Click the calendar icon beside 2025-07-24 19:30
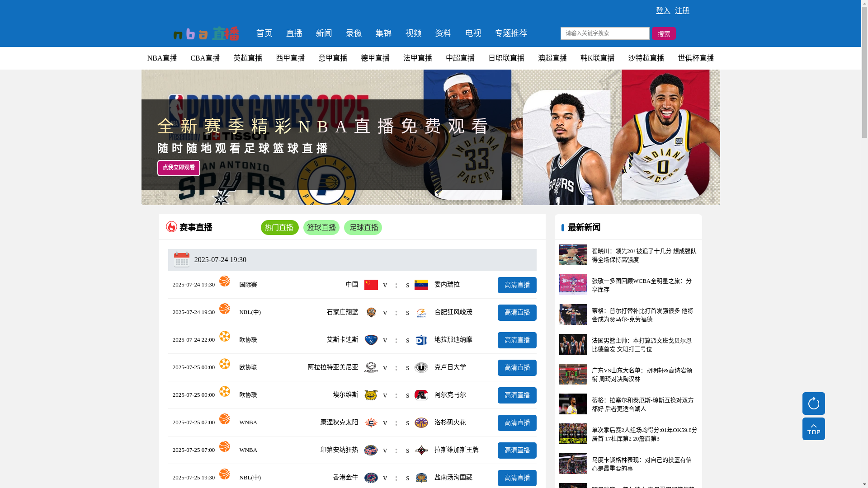Screen dimensions: 868x488 click(182, 259)
